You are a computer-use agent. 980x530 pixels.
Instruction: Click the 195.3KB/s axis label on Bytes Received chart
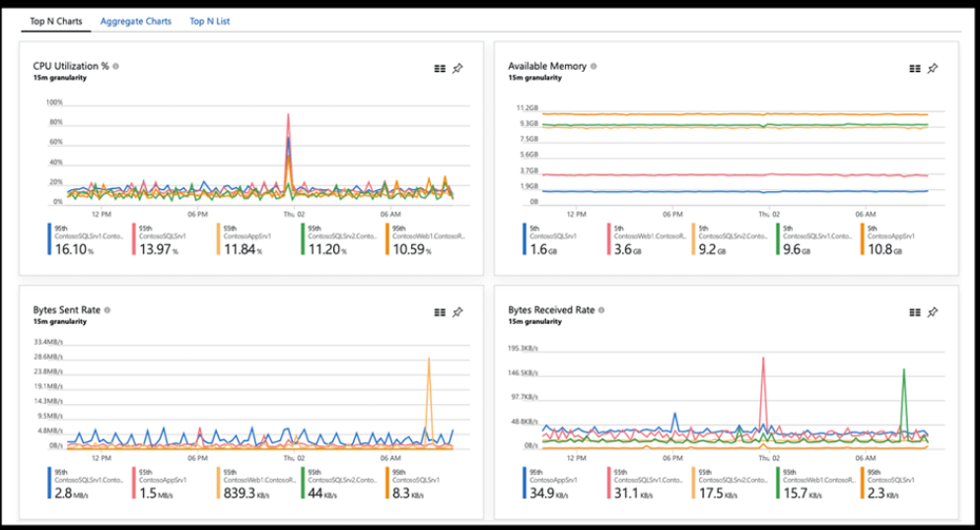(x=524, y=348)
